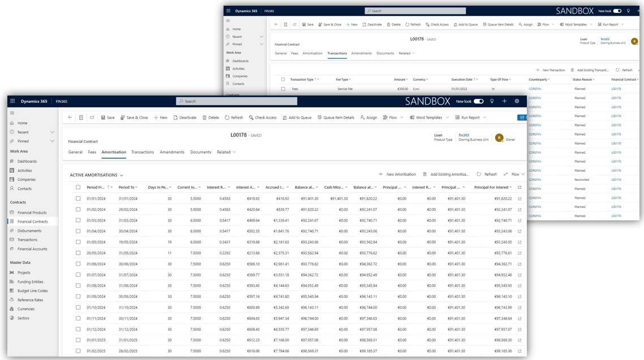This screenshot has width=644, height=360.
Task: Click Assign in front window toolbar
Action: [369, 118]
